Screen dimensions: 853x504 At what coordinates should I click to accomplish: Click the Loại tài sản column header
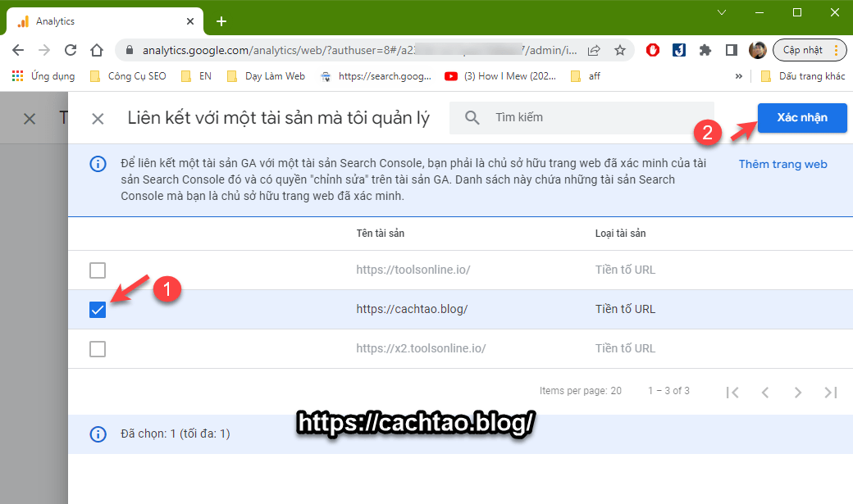[x=620, y=234]
